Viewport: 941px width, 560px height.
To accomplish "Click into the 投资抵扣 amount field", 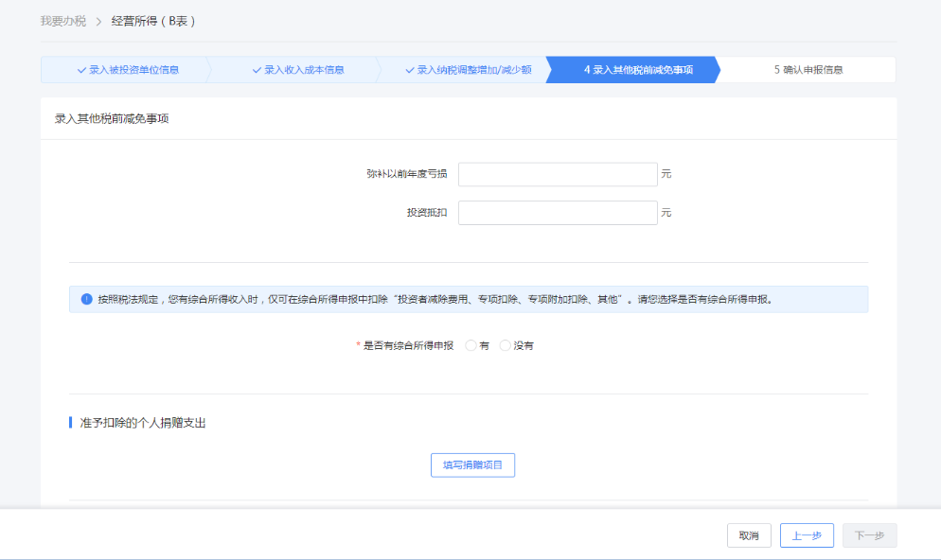I will pos(558,213).
